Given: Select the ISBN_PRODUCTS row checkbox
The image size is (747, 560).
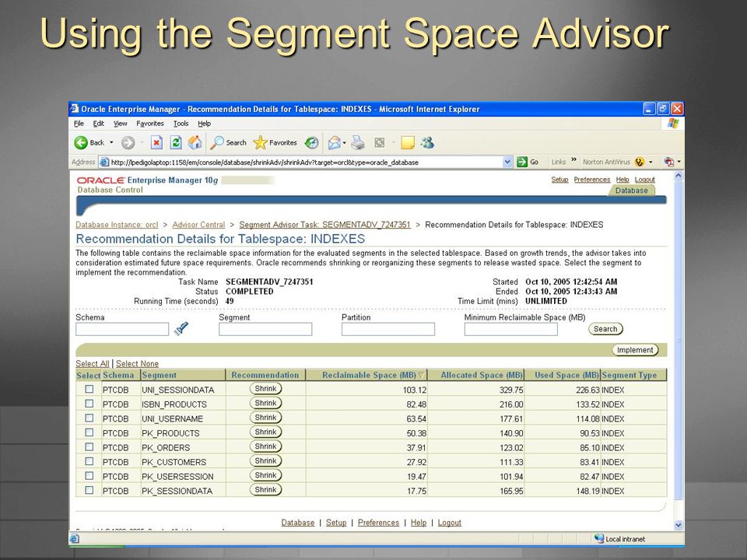Looking at the screenshot, I should (89, 404).
